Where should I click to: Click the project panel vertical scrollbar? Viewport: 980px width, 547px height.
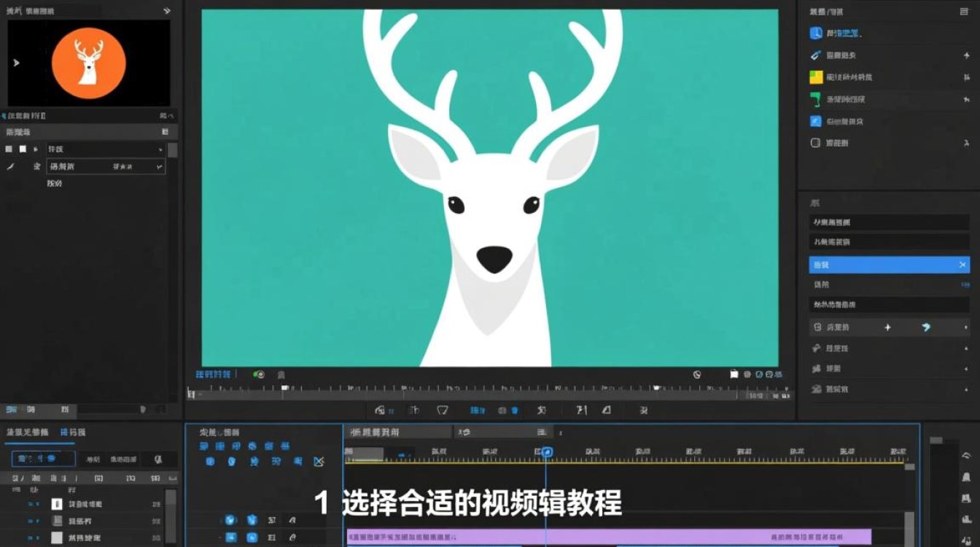pos(171,518)
